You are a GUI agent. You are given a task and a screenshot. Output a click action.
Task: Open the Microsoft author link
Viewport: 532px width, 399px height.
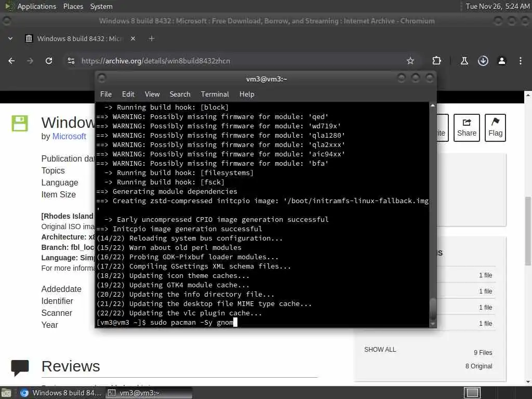point(69,137)
